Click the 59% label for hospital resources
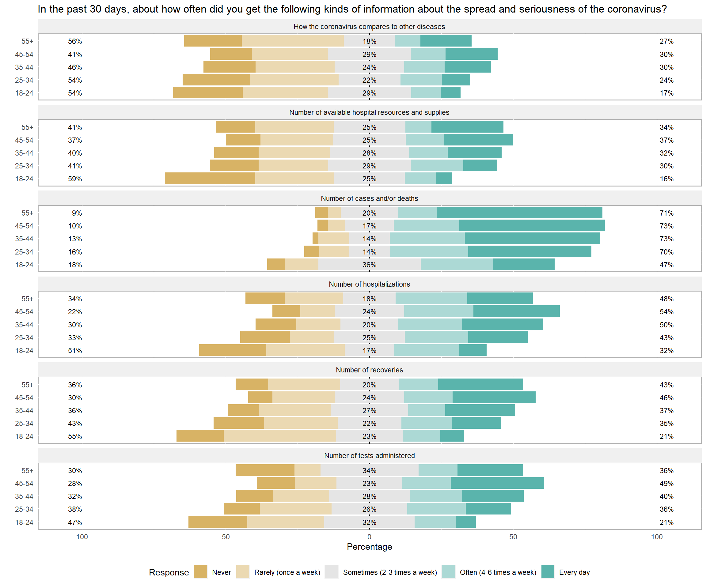Screen dimensions: 706x588 point(75,179)
